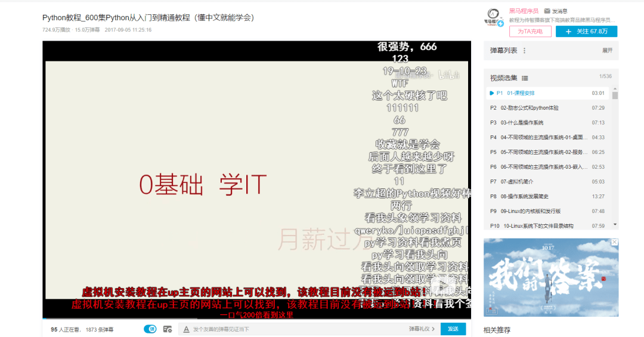644x337 pixels.
Task: Select episode P8 08-操作系统发展简史
Action: pos(547,196)
